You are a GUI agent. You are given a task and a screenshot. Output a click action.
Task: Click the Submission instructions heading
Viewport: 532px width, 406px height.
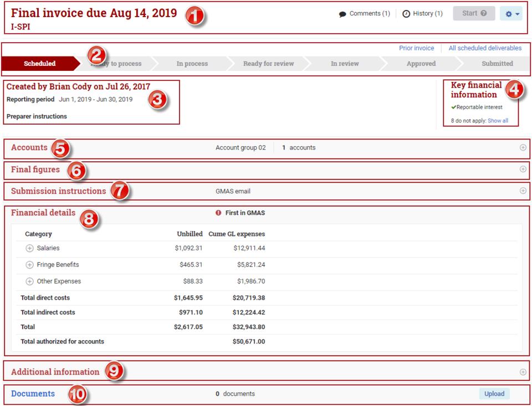point(58,191)
